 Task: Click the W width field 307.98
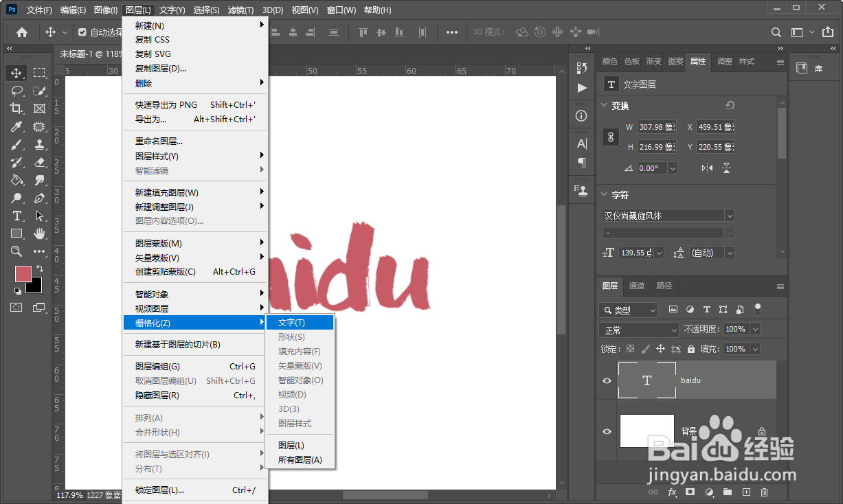(x=656, y=127)
